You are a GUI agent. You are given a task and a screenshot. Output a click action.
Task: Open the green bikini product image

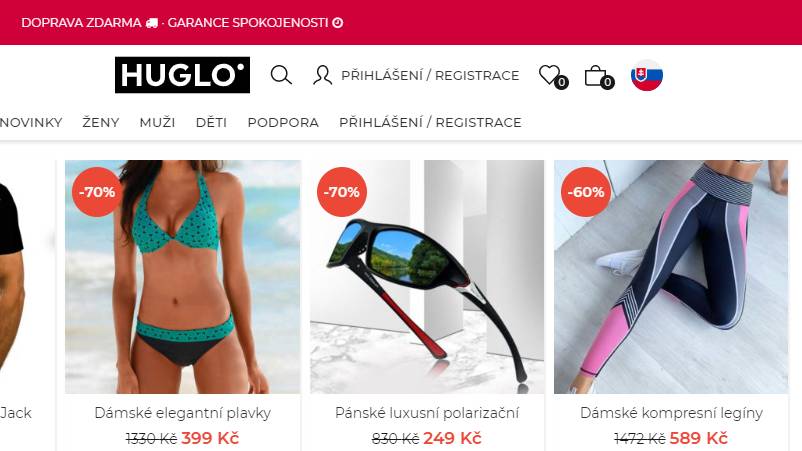183,277
